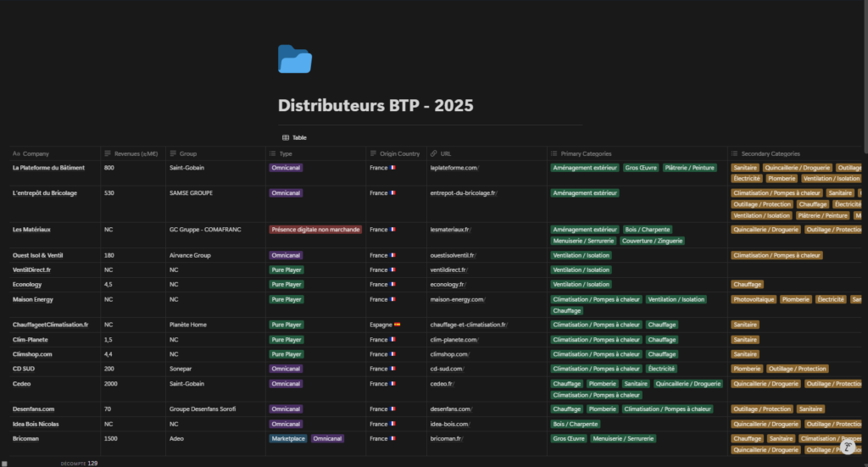Select the Cedeo company cell
The width and height of the screenshot is (868, 467).
(55, 389)
